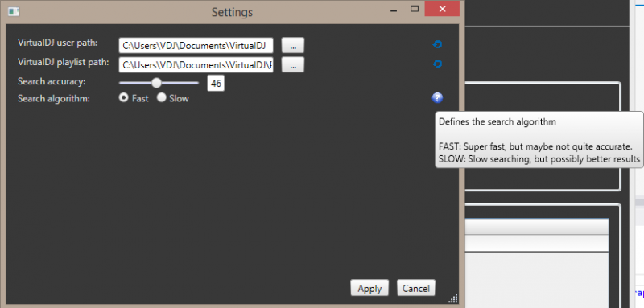Browse for the VirtualDJ user path
This screenshot has width=644, height=308.
(x=293, y=45)
